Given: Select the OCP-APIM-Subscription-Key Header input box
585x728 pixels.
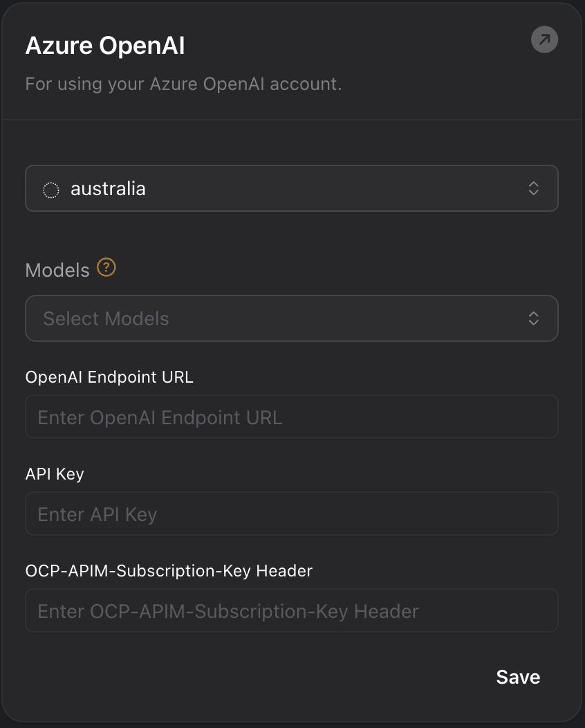Looking at the screenshot, I should [x=291, y=611].
